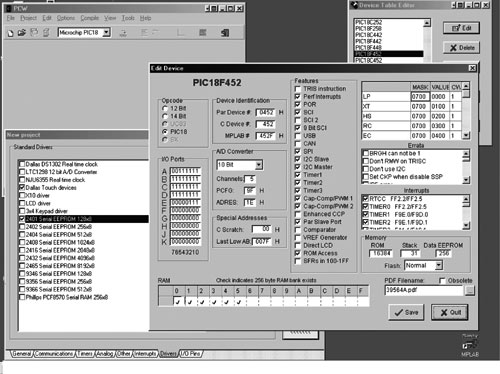Viewport: 500px width, 374px height.
Task: Click the Errata list scroll down arrow
Action: click(x=466, y=180)
